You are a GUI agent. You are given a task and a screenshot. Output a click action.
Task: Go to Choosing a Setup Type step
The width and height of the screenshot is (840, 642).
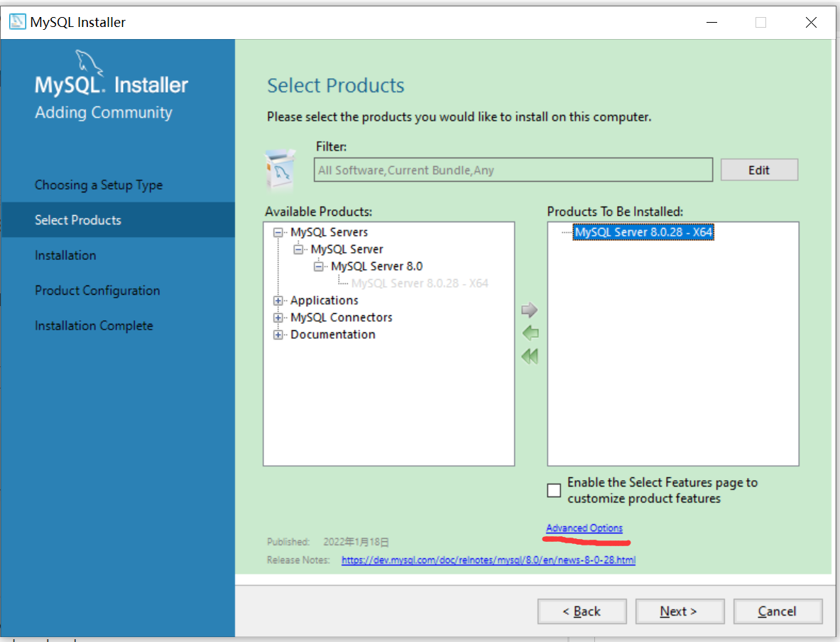point(99,185)
